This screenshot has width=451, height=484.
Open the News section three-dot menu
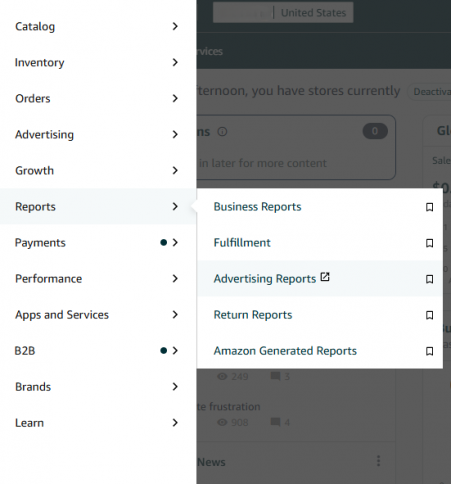[x=378, y=461]
